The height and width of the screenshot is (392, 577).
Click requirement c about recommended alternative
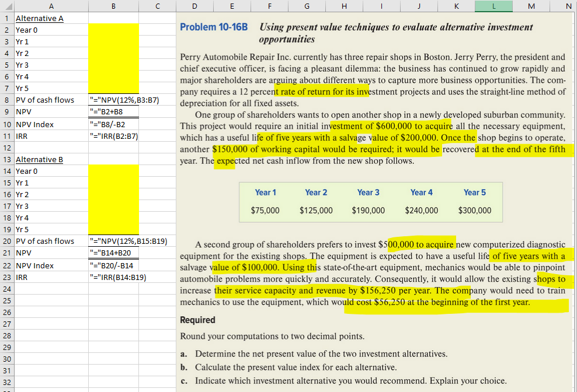pyautogui.click(x=343, y=380)
